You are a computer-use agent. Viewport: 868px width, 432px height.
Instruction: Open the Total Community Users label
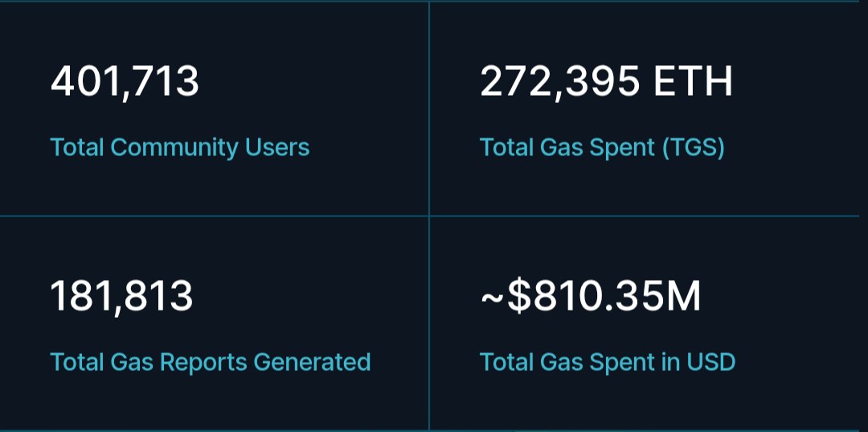tap(179, 147)
